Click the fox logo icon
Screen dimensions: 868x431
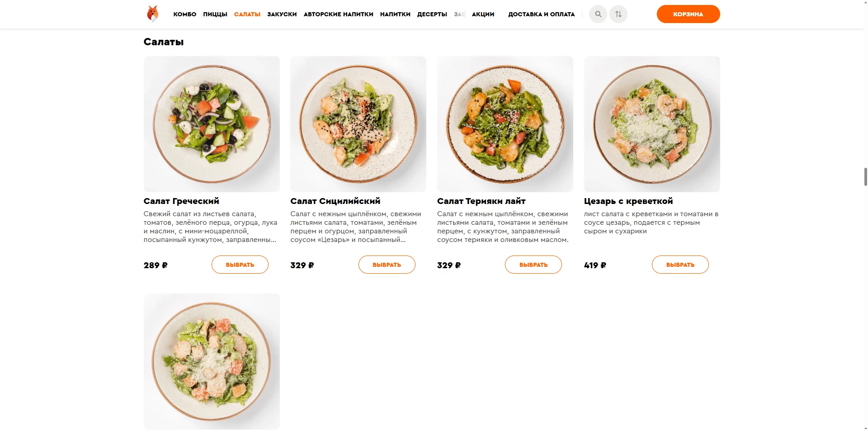[153, 14]
